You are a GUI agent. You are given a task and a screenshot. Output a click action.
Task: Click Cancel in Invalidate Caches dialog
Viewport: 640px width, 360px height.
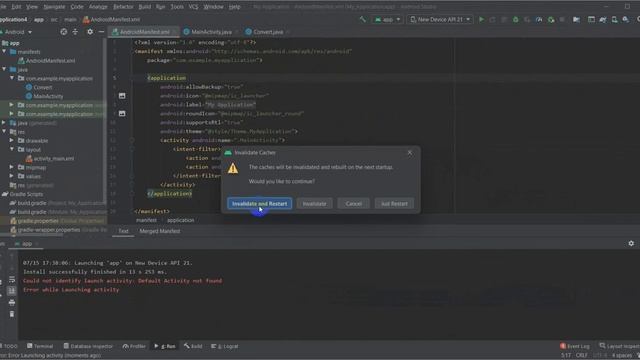353,204
